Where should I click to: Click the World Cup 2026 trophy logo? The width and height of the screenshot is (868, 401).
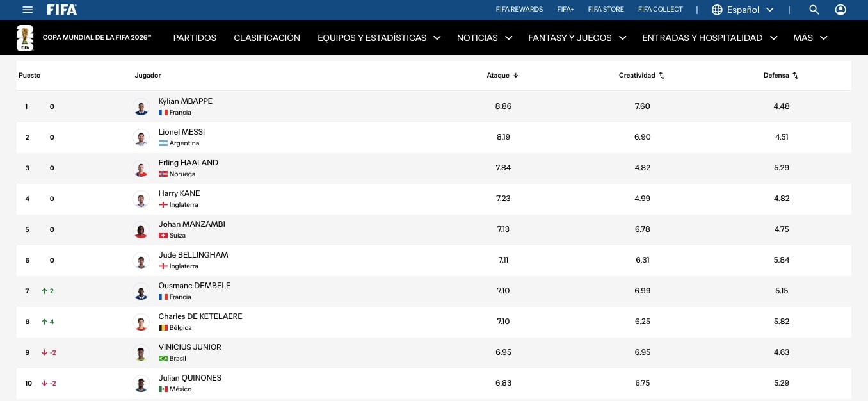click(x=25, y=38)
